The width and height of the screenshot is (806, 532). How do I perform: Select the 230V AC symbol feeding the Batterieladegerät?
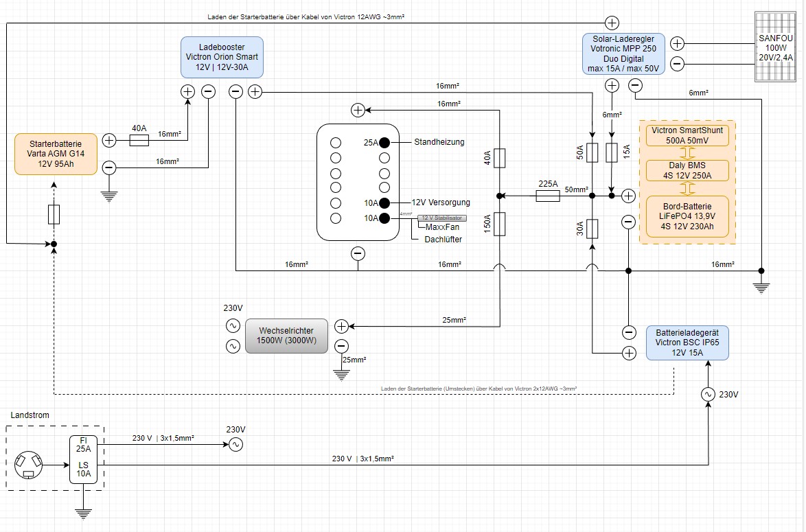708,394
